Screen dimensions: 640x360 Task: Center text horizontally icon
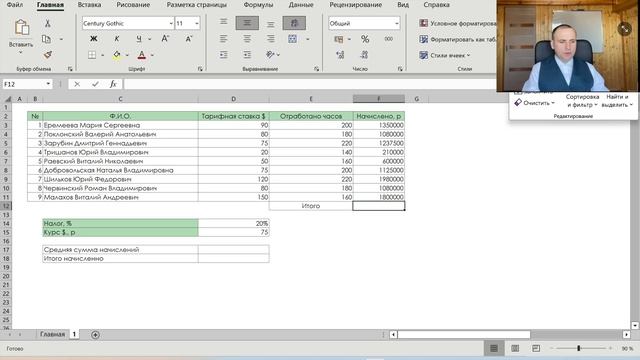247,39
